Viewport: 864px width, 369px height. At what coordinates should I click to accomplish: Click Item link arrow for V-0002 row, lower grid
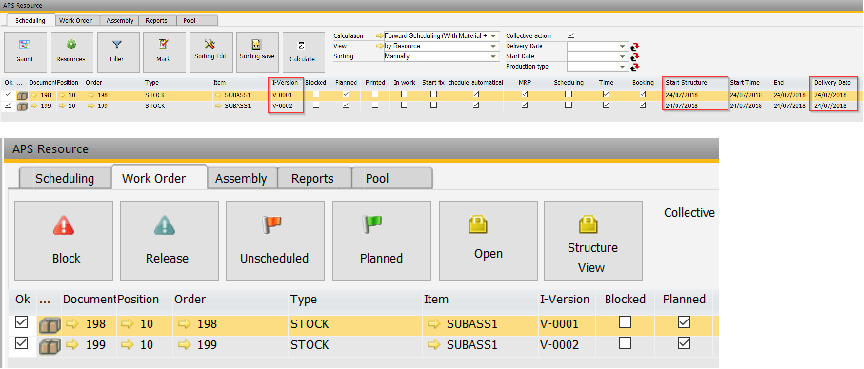435,345
